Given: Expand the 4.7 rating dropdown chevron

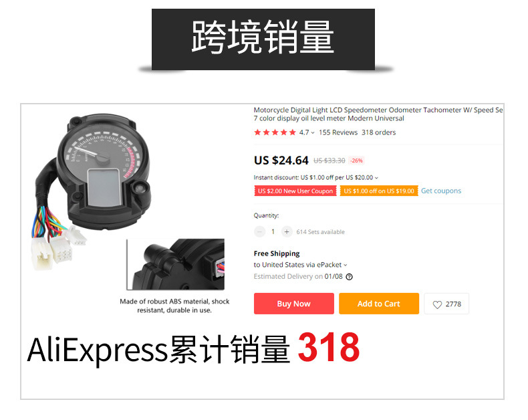Looking at the screenshot, I should (313, 133).
